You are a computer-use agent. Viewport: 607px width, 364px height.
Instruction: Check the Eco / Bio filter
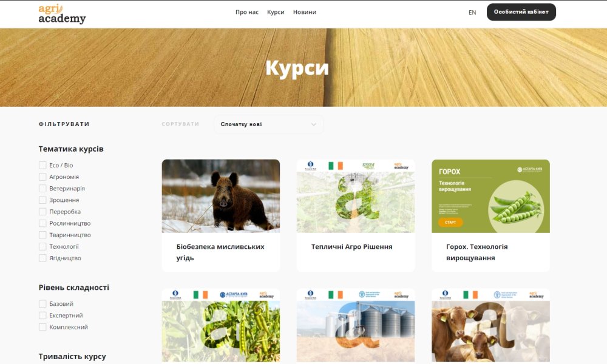(42, 165)
